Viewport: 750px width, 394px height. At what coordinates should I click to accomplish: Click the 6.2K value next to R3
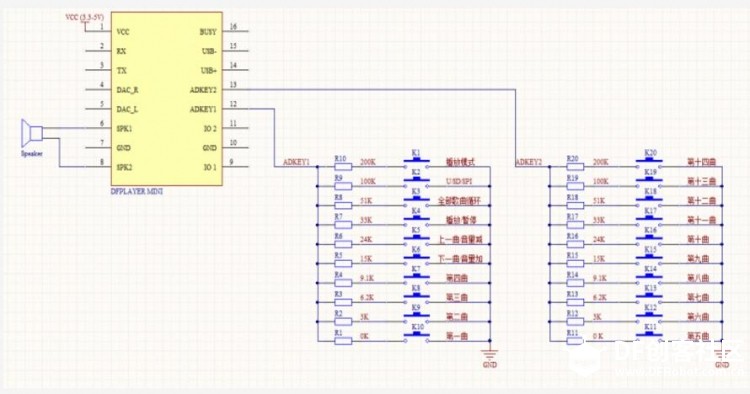point(367,298)
